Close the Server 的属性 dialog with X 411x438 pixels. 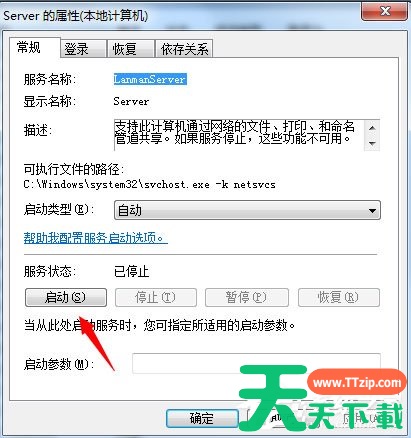(385, 12)
